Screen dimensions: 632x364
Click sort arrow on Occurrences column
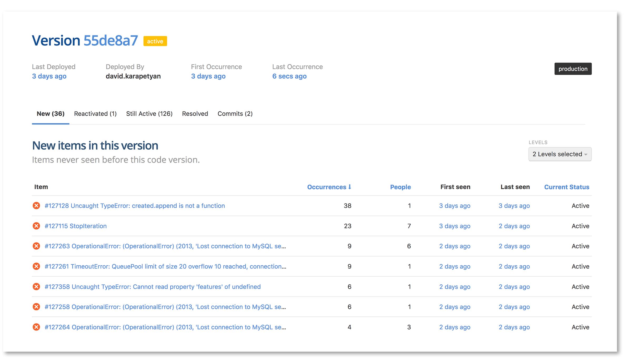point(350,187)
